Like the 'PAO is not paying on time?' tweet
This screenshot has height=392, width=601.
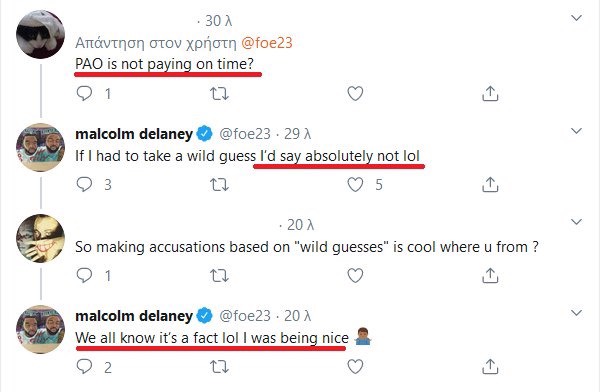click(355, 93)
